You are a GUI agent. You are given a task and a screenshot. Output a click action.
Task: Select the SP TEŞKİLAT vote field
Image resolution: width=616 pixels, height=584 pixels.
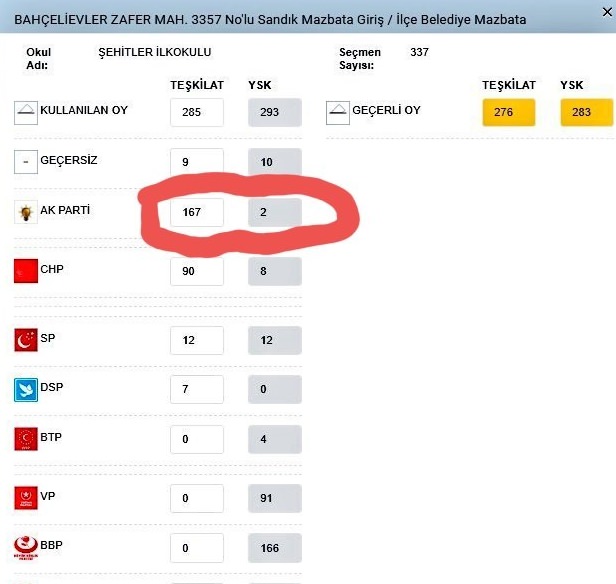click(196, 340)
